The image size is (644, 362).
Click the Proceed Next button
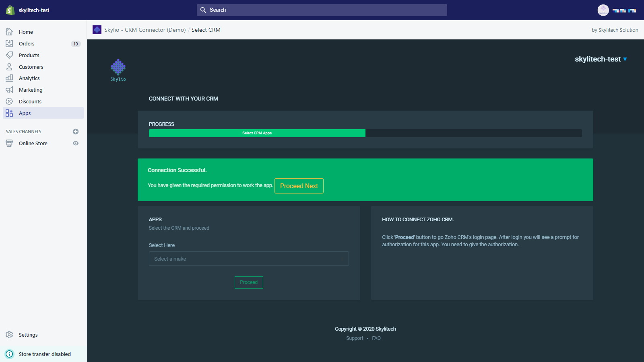point(299,186)
